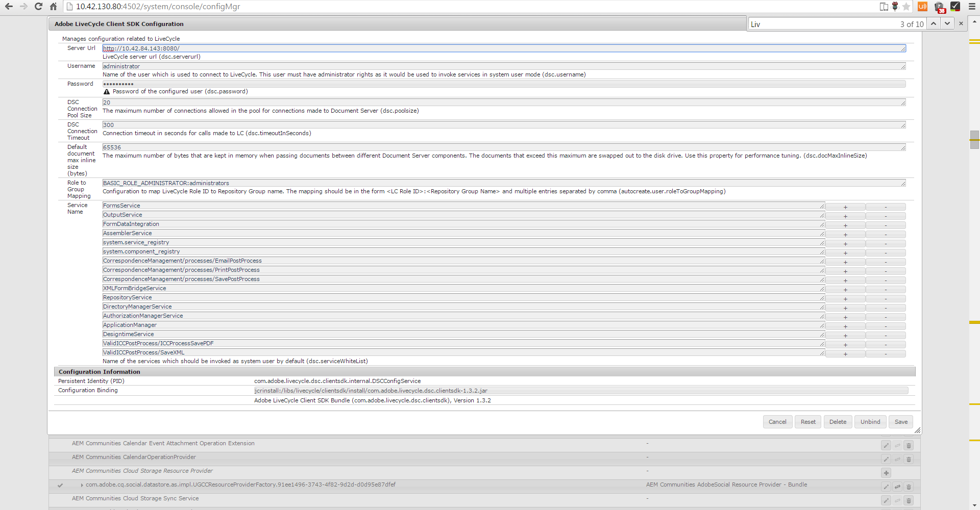Edit the system.service_registry service entry

(x=463, y=242)
